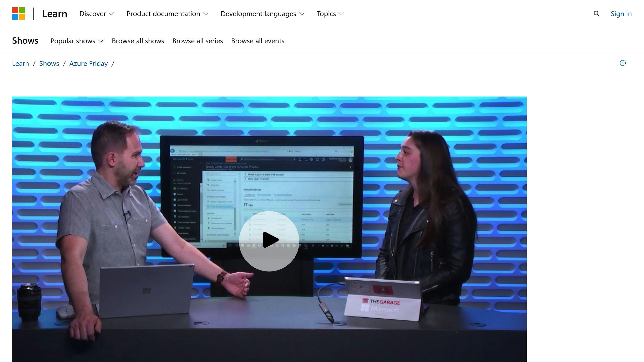Screen dimensions: 644x362
Task: Click the Learn breadcrumb link
Action: point(20,63)
